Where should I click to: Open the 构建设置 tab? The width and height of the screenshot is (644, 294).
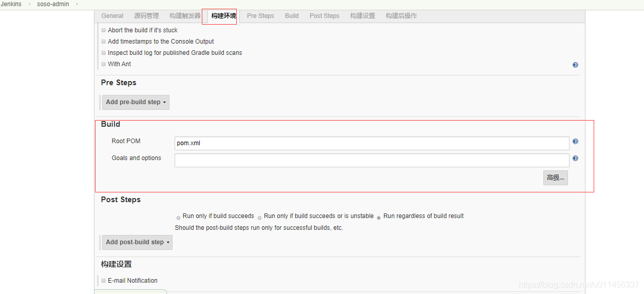point(363,16)
